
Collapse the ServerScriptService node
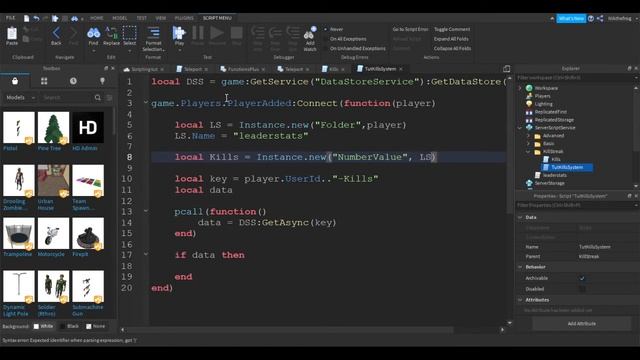click(520, 128)
